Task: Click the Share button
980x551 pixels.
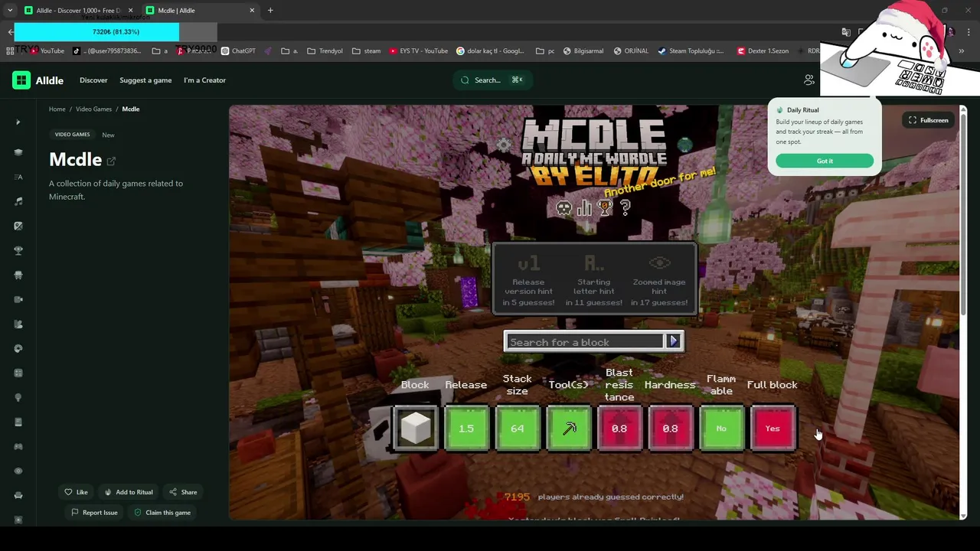Action: (x=183, y=492)
